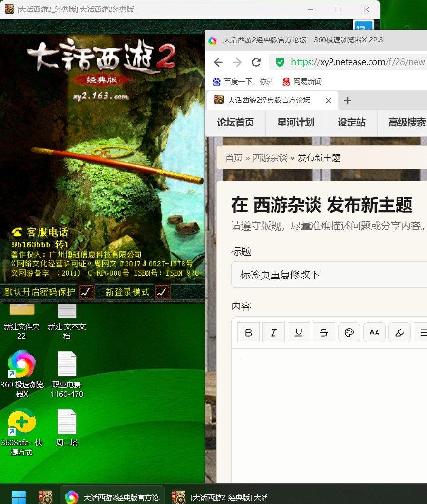This screenshot has width=427, height=504.
Task: Minimize the 大话西游2经典版 game window
Action: coord(311,10)
